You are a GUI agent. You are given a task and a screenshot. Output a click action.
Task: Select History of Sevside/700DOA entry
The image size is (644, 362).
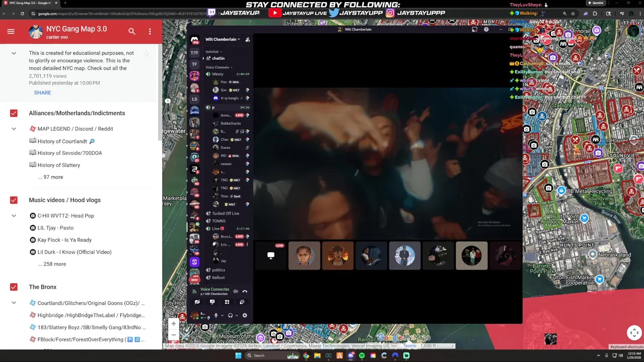[65, 153]
